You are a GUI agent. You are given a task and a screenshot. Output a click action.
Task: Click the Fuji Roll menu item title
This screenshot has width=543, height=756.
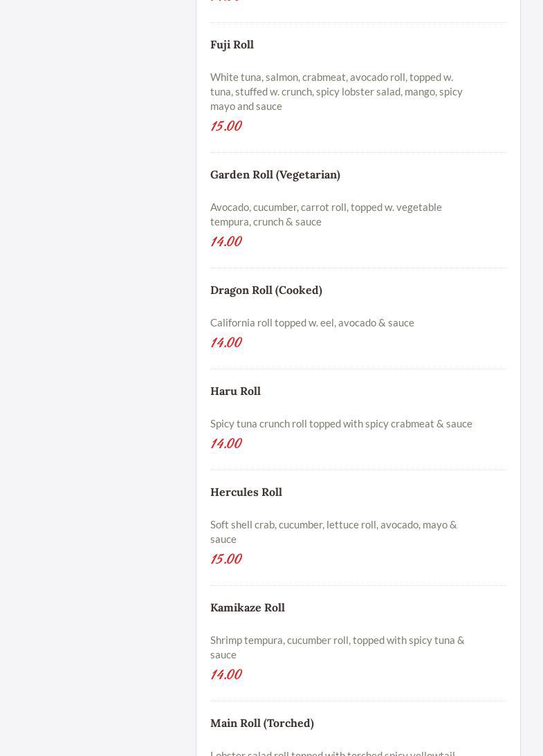pyautogui.click(x=232, y=44)
